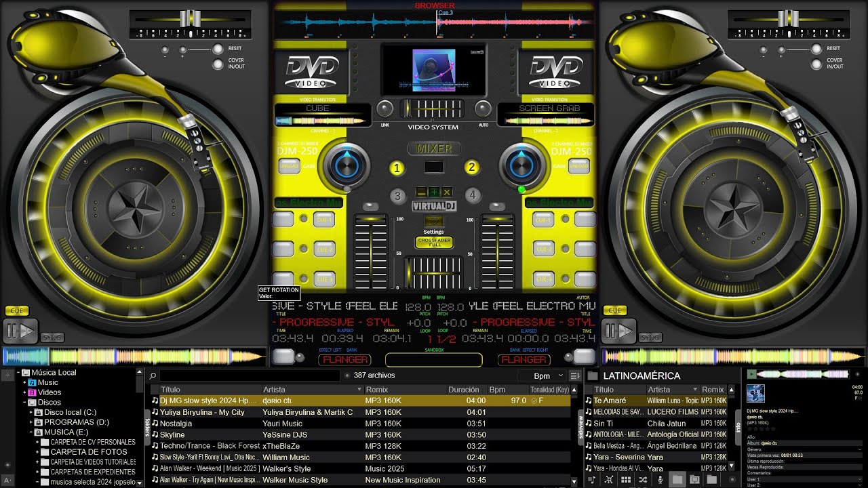Click right deck COVER IN/OUT button
This screenshot has width=868, height=488.
pyautogui.click(x=816, y=64)
